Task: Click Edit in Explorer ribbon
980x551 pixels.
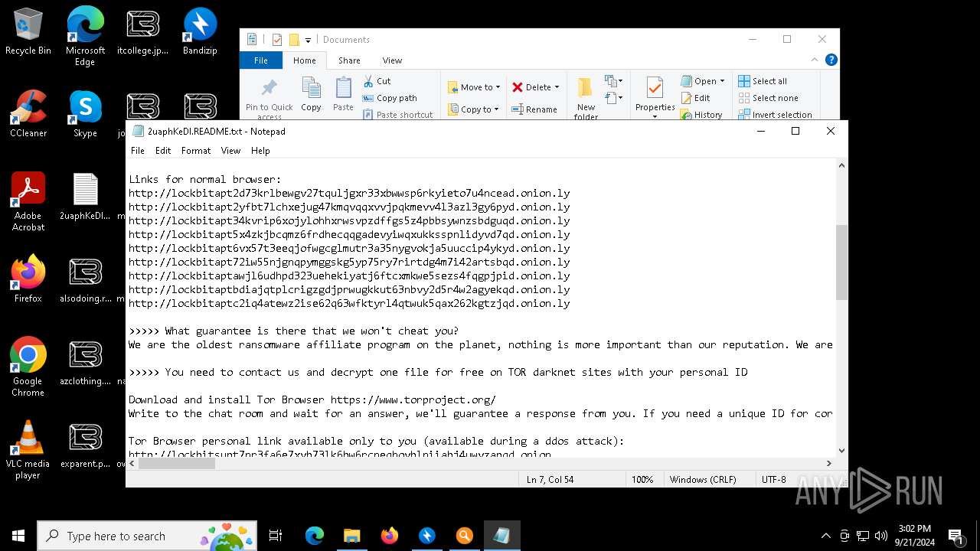Action: pos(695,98)
